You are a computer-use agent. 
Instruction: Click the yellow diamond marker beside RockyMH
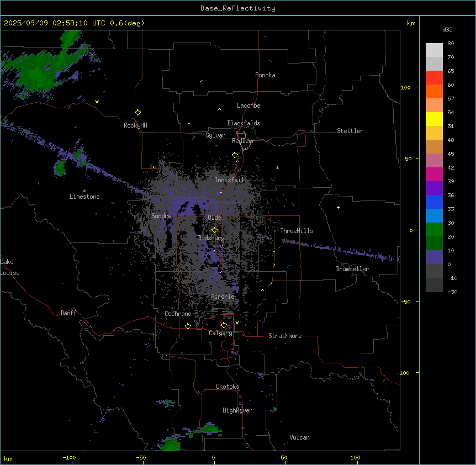[138, 113]
